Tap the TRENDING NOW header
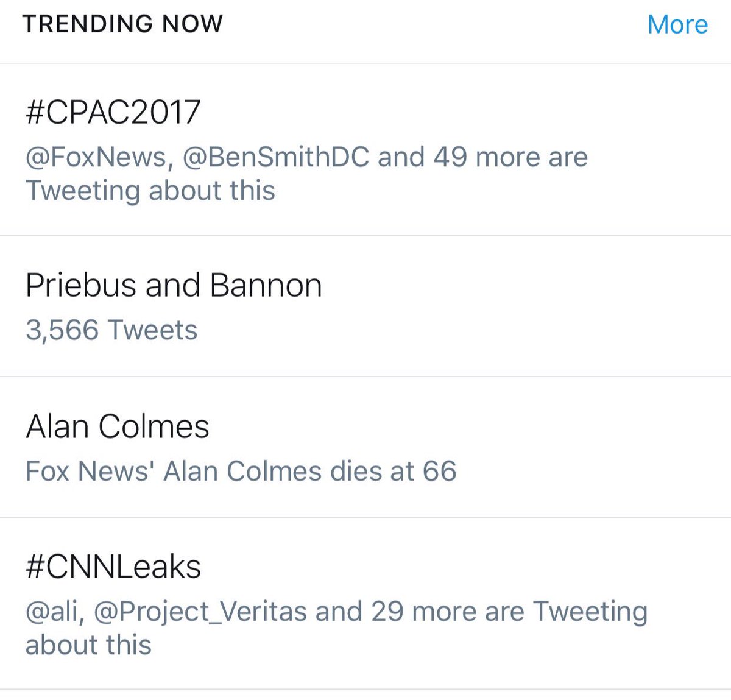Screen dimensions: 731x700 click(123, 24)
